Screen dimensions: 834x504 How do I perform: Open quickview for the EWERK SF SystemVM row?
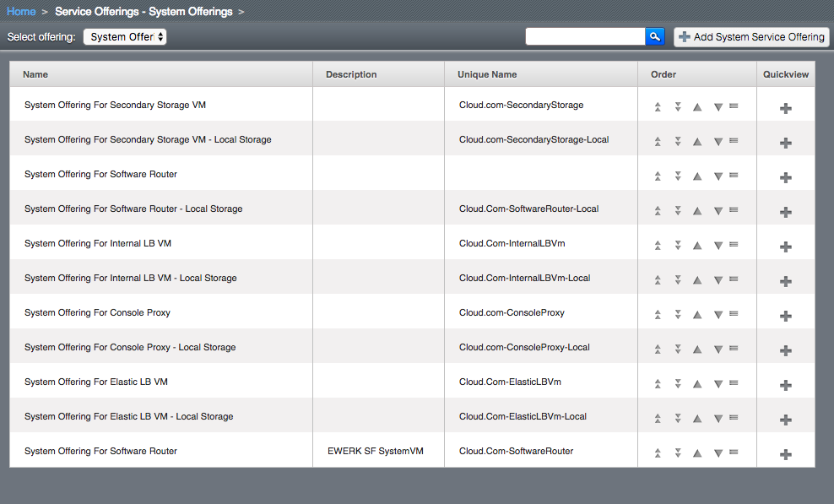[786, 454]
